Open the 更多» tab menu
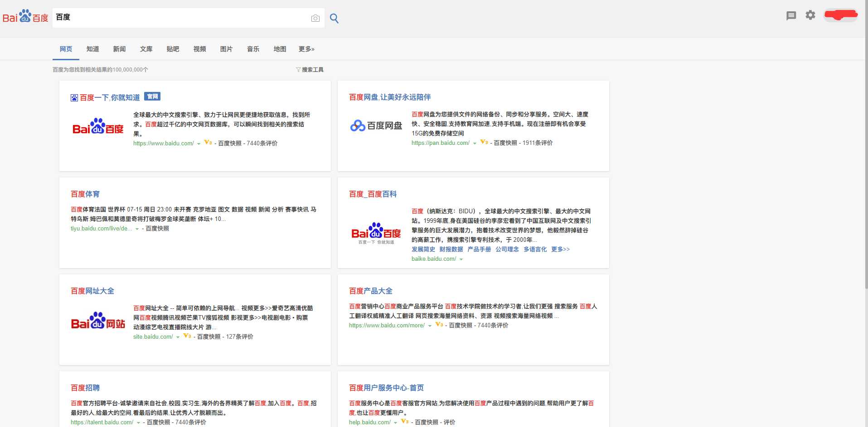This screenshot has height=427, width=868. point(306,49)
